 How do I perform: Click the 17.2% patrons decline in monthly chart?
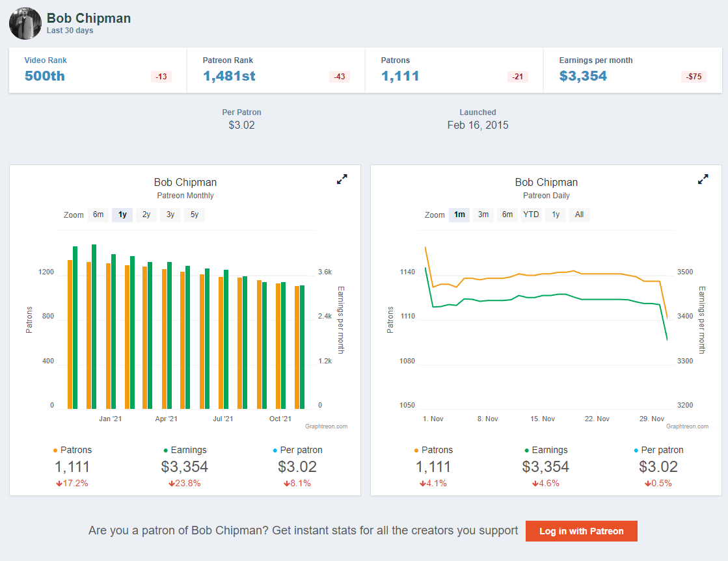(x=72, y=484)
